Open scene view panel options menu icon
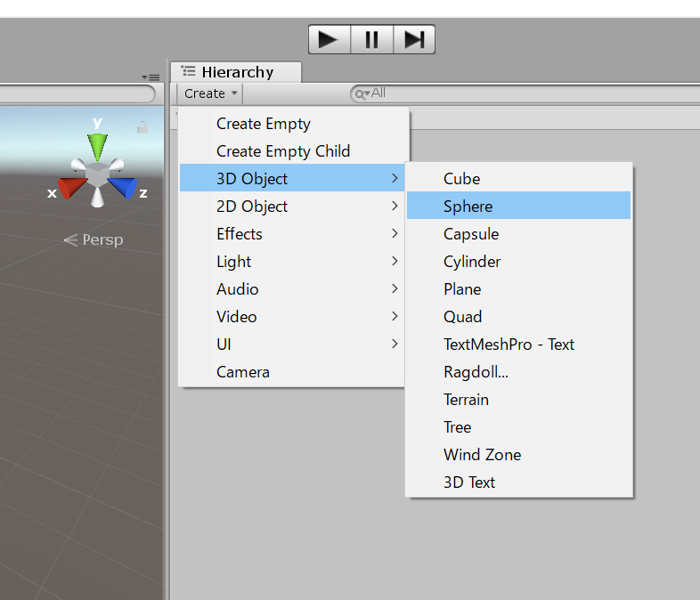 [151, 77]
